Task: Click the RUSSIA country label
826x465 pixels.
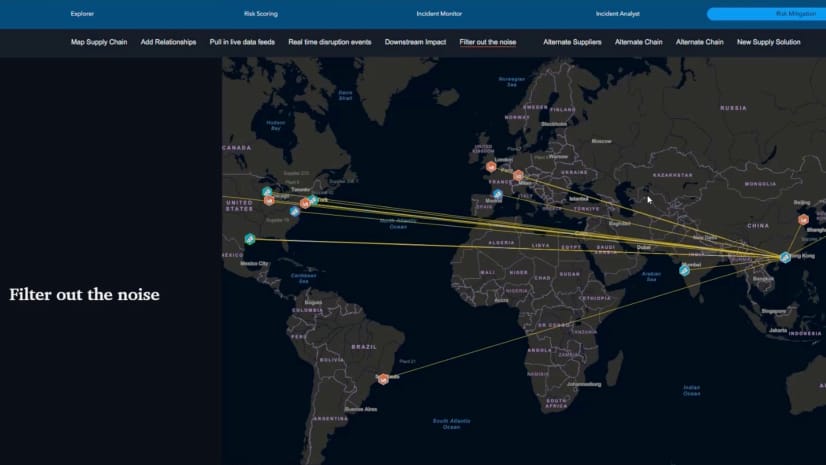Action: tap(733, 108)
